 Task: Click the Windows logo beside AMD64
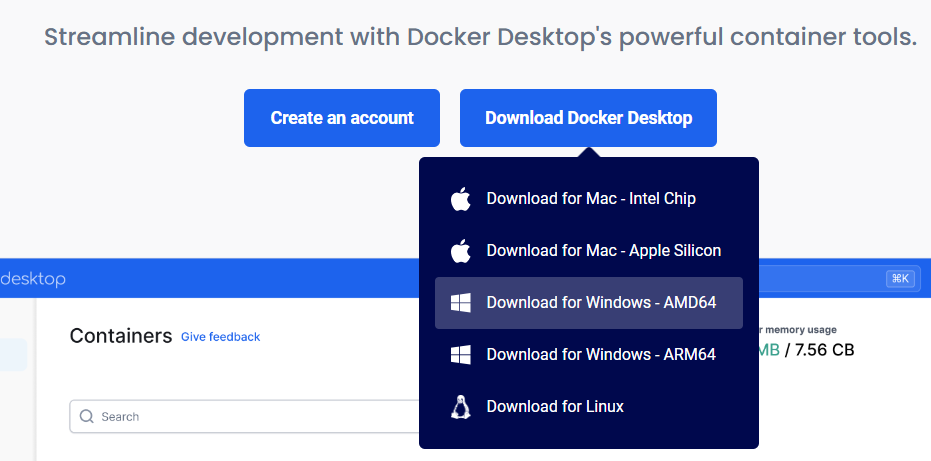461,303
